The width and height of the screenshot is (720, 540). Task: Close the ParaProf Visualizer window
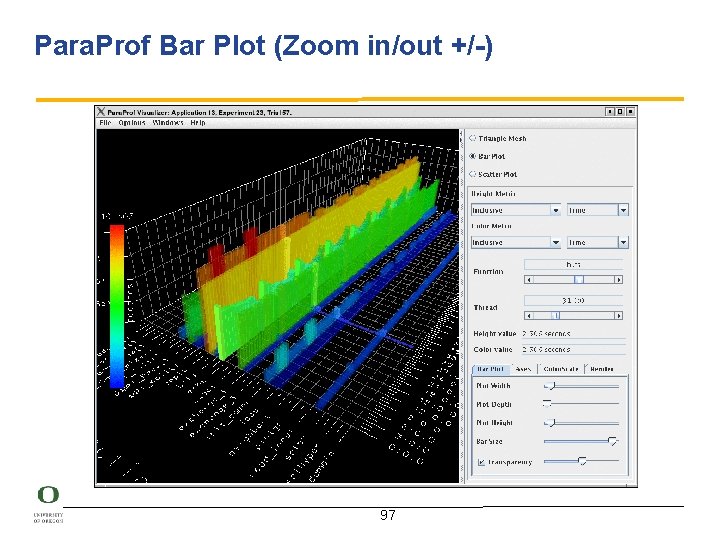point(630,112)
